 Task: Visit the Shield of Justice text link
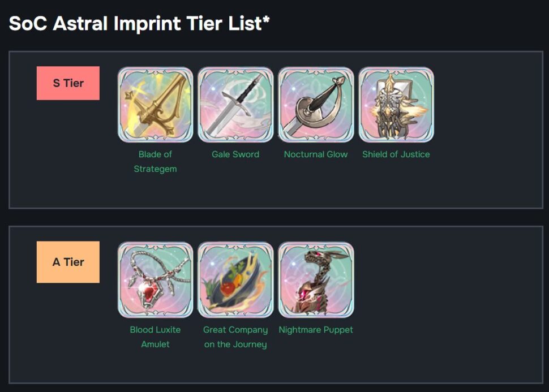pos(396,154)
